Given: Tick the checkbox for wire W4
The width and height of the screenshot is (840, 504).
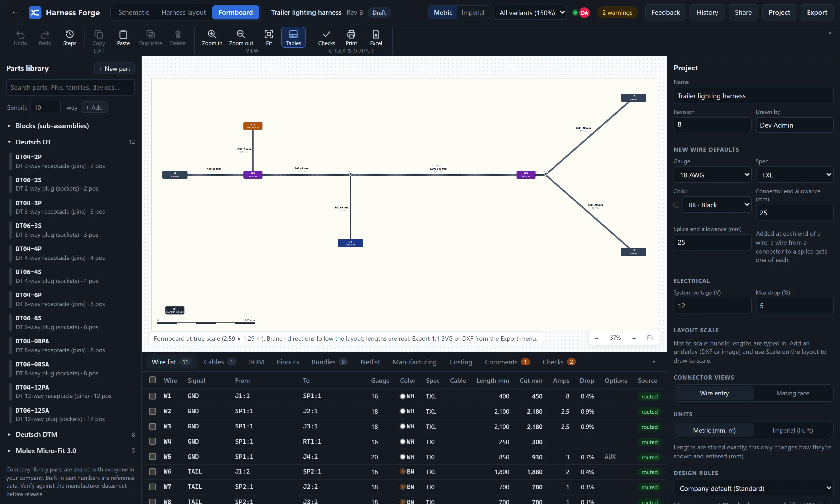Looking at the screenshot, I should [x=153, y=442].
